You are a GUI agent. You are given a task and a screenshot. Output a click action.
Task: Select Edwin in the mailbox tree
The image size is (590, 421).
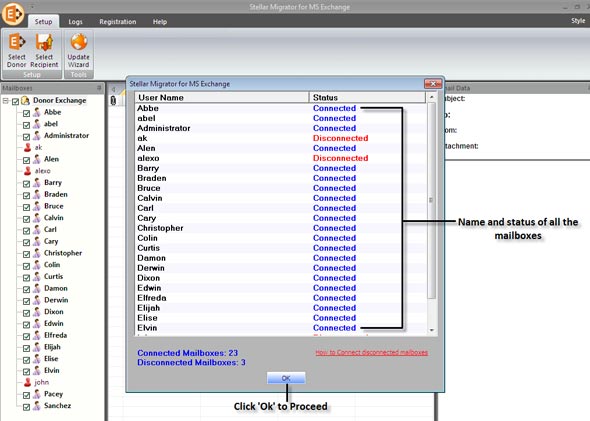click(x=53, y=324)
